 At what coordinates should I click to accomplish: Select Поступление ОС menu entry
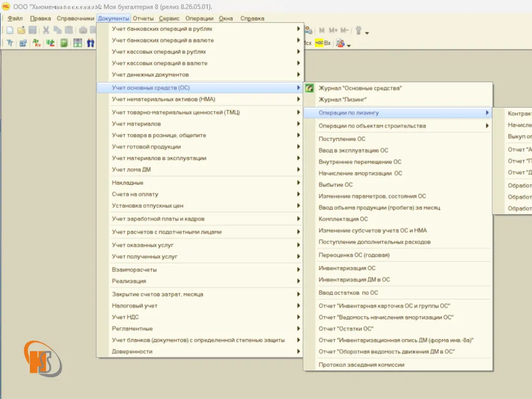pyautogui.click(x=397, y=139)
